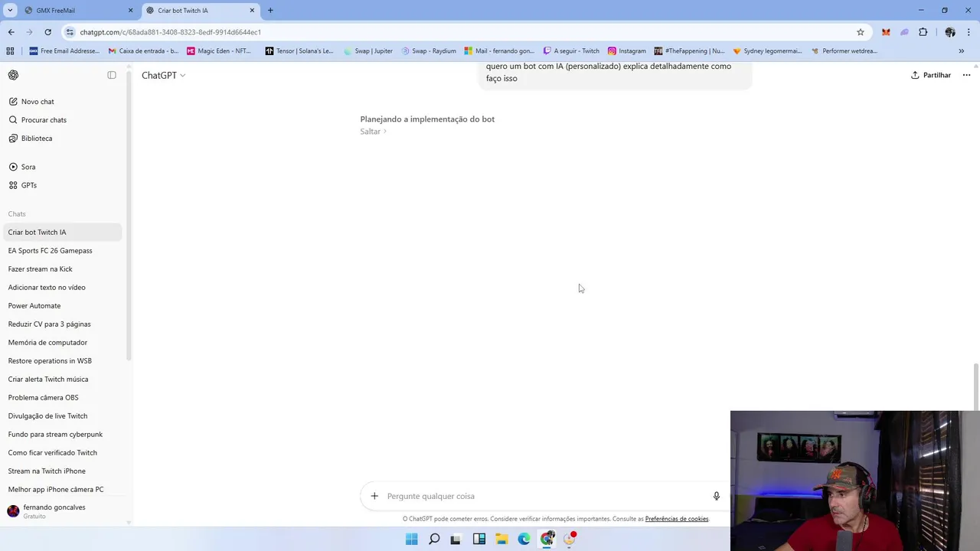This screenshot has width=980, height=551.
Task: Open the three-dot conversation options menu
Action: tap(966, 75)
